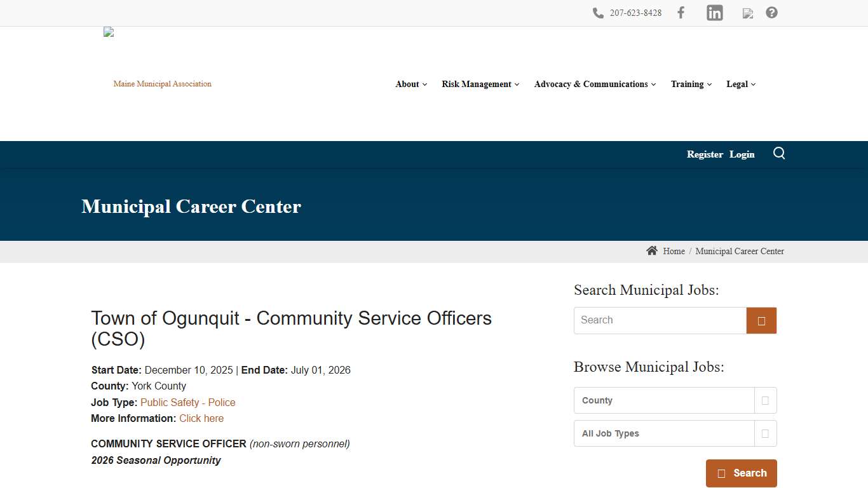Open the LinkedIn profile icon
The image size is (868, 488).
click(714, 12)
